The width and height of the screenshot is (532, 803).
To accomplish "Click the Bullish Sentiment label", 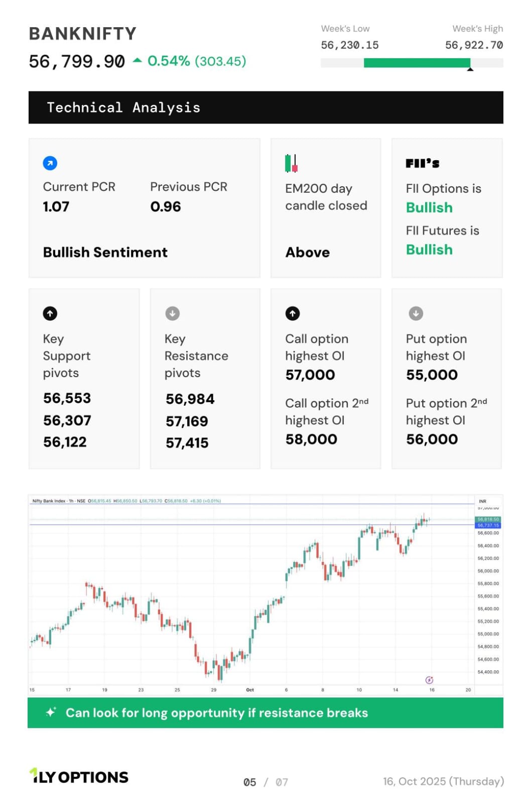I will click(105, 252).
